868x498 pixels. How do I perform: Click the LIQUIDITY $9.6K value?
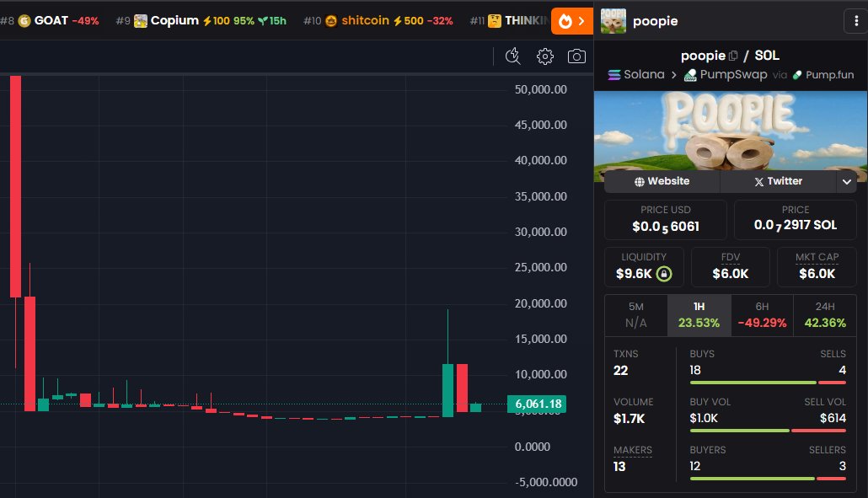coord(634,274)
